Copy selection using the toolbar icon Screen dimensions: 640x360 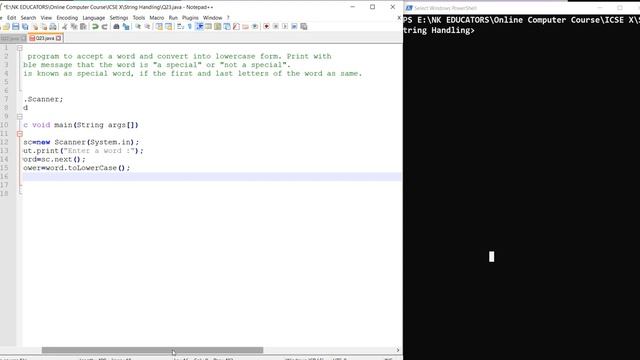[74, 27]
